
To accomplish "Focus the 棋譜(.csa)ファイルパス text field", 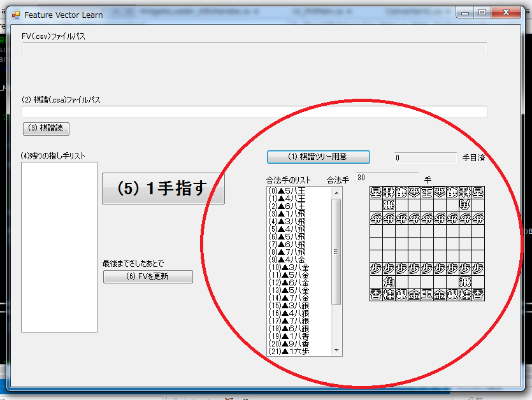I will pos(254,111).
